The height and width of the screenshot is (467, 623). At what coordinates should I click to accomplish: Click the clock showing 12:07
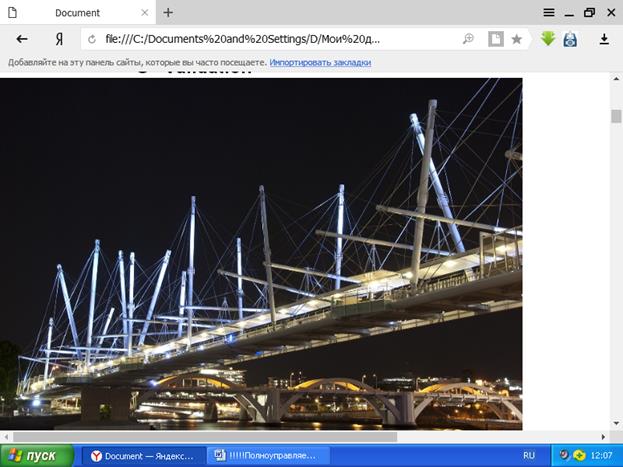[602, 455]
